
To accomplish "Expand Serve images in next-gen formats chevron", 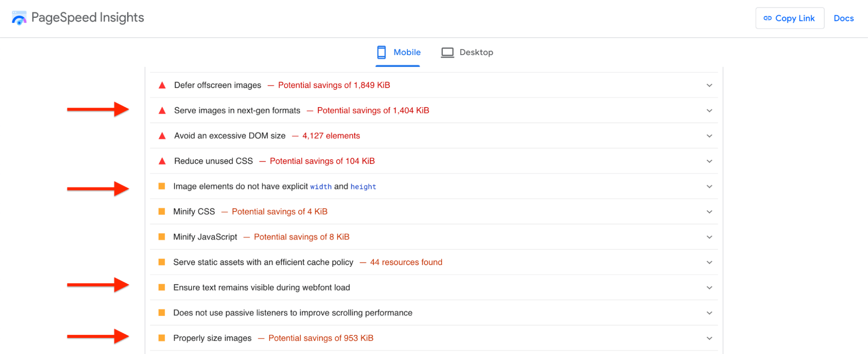I will click(x=709, y=111).
